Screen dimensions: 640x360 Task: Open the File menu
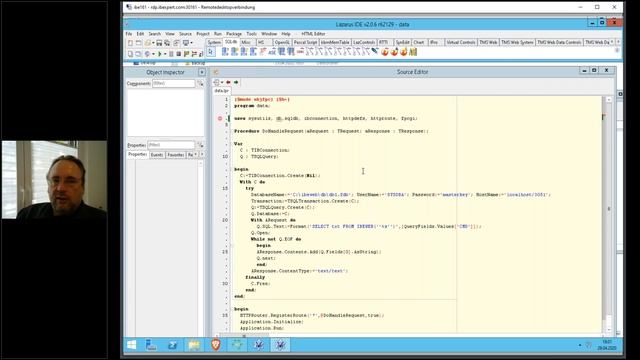[x=129, y=33]
